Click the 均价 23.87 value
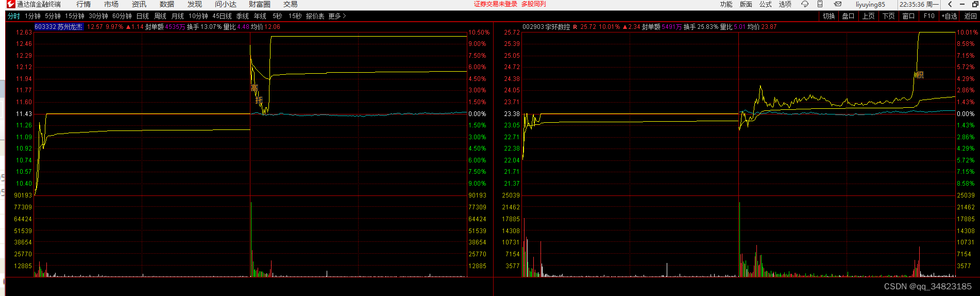The image size is (980, 296). pos(763,27)
